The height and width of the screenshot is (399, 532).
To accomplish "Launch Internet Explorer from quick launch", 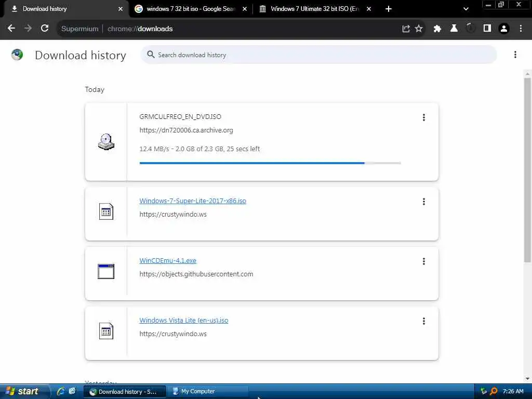I will [61, 391].
